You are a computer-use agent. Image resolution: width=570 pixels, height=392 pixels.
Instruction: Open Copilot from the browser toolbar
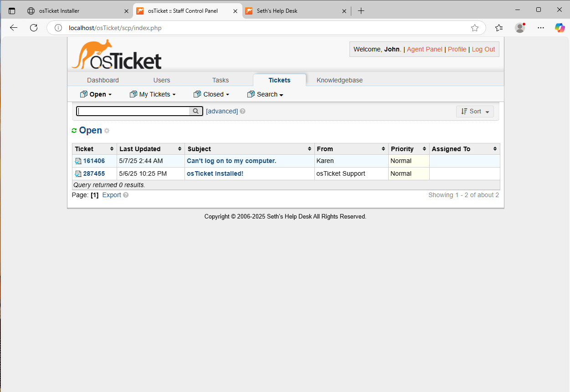560,28
